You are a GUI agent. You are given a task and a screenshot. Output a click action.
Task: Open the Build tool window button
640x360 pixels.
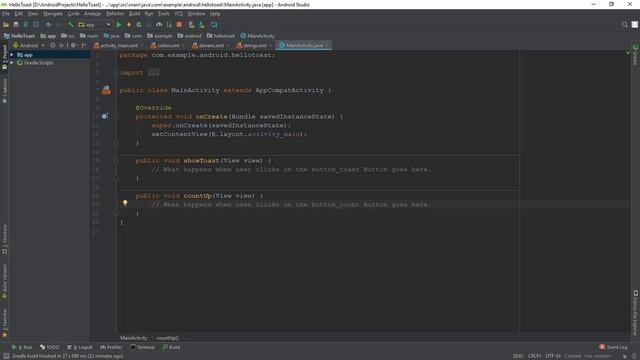point(171,347)
